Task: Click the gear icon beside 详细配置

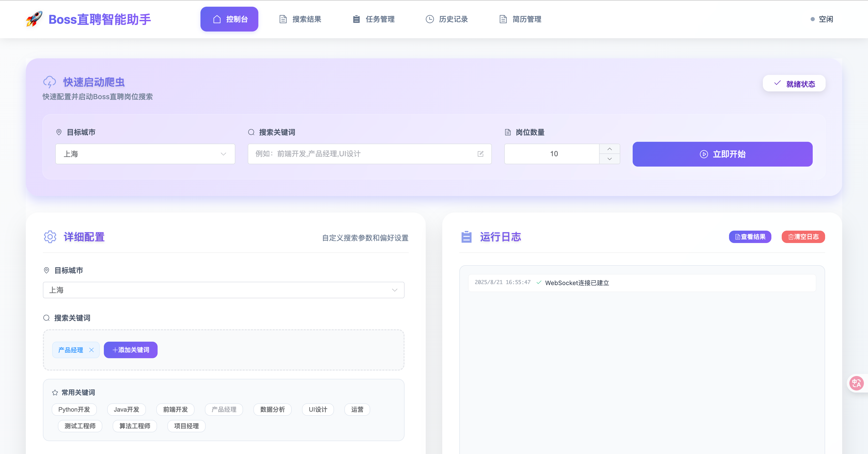Action: click(50, 237)
